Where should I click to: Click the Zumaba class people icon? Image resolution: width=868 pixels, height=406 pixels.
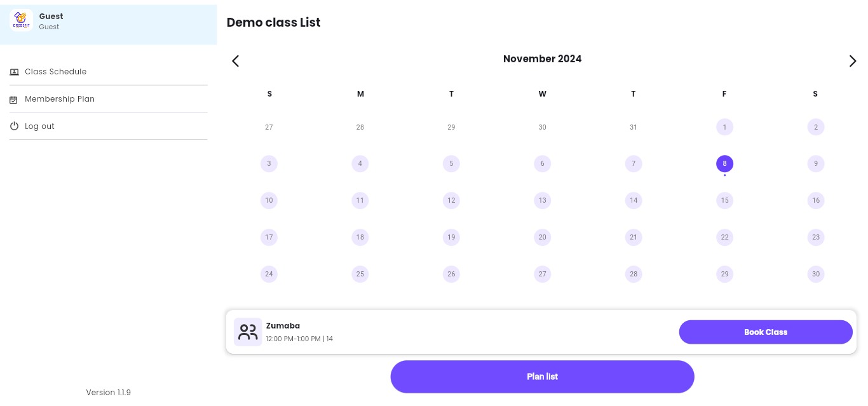[x=248, y=332]
